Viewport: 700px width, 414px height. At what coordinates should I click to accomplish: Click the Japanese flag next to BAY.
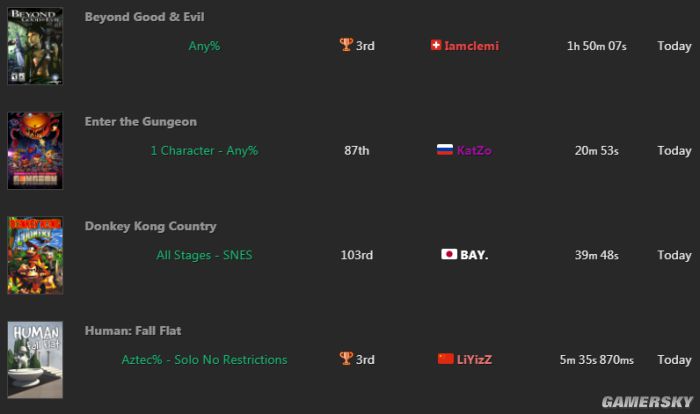(449, 255)
